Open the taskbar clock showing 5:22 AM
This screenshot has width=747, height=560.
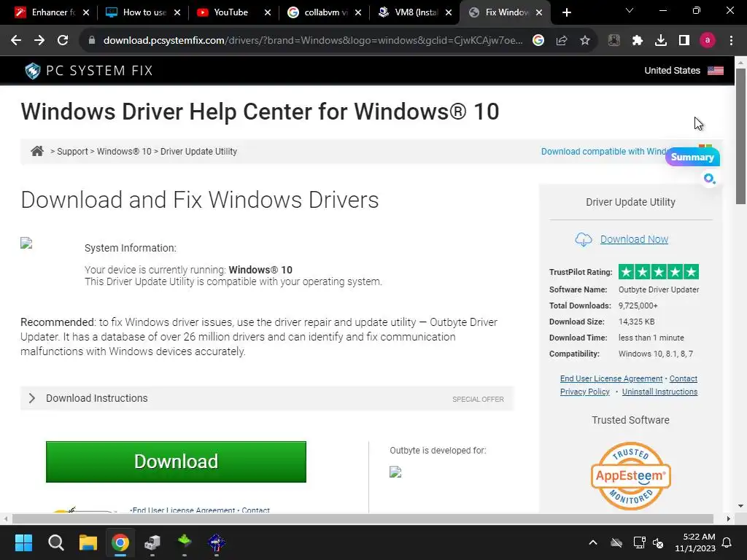point(695,542)
